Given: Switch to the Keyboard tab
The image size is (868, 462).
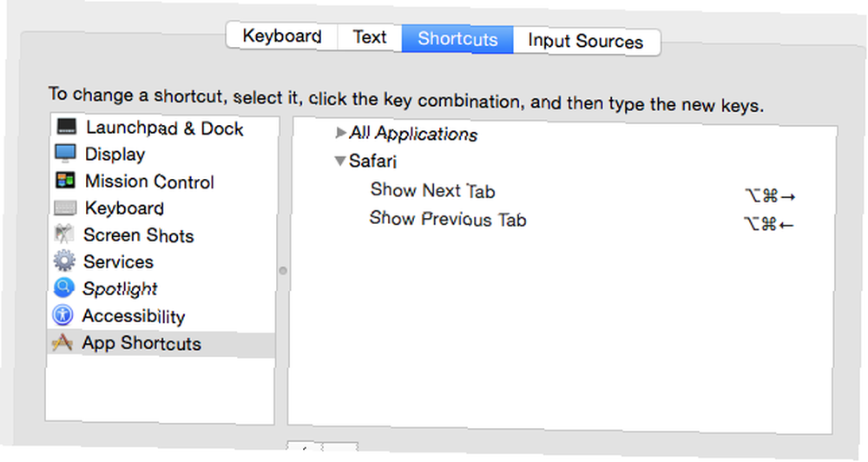Looking at the screenshot, I should pyautogui.click(x=282, y=36).
